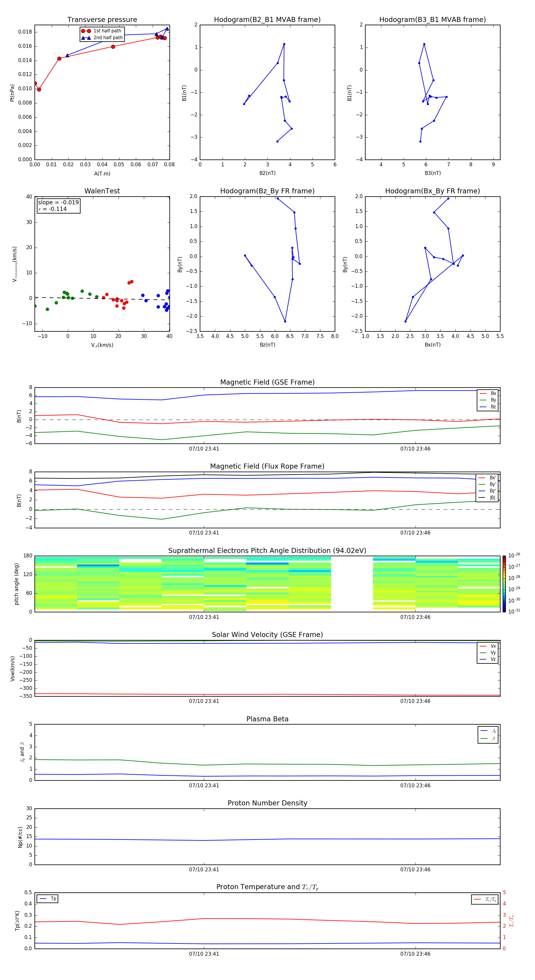Click the 'slope = -0.019' annotation

[x=58, y=203]
